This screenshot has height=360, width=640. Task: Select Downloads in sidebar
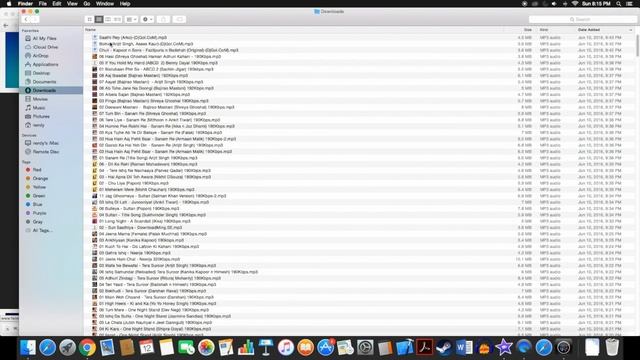51,90
